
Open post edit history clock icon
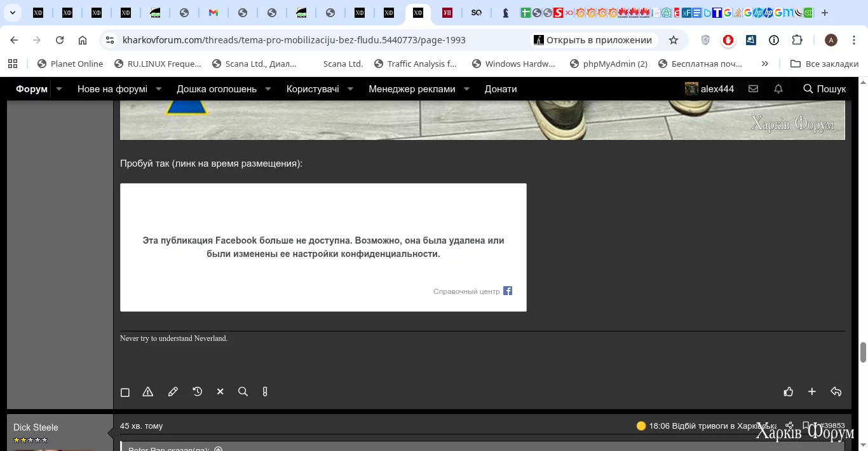[x=198, y=392]
